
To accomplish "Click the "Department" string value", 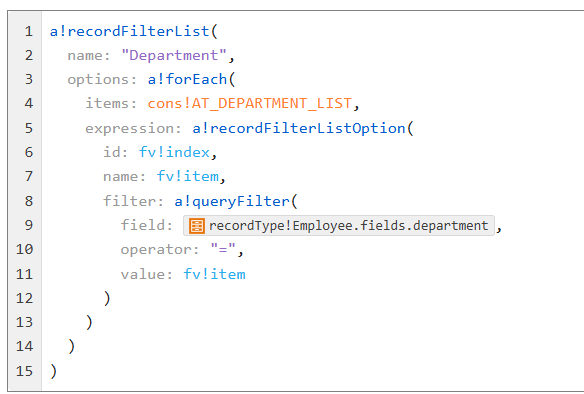I will 174,55.
